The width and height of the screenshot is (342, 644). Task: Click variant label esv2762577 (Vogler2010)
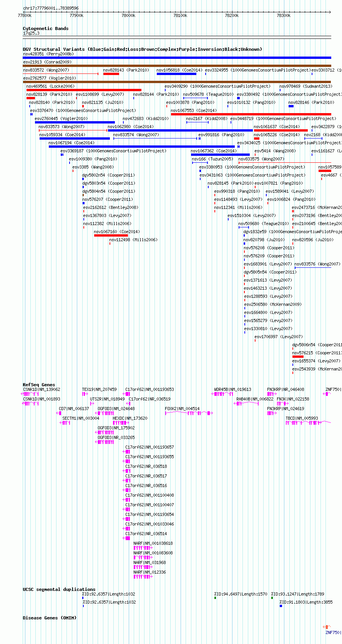[50, 78]
